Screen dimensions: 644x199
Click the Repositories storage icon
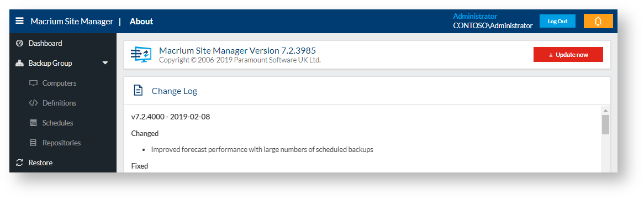coord(33,143)
